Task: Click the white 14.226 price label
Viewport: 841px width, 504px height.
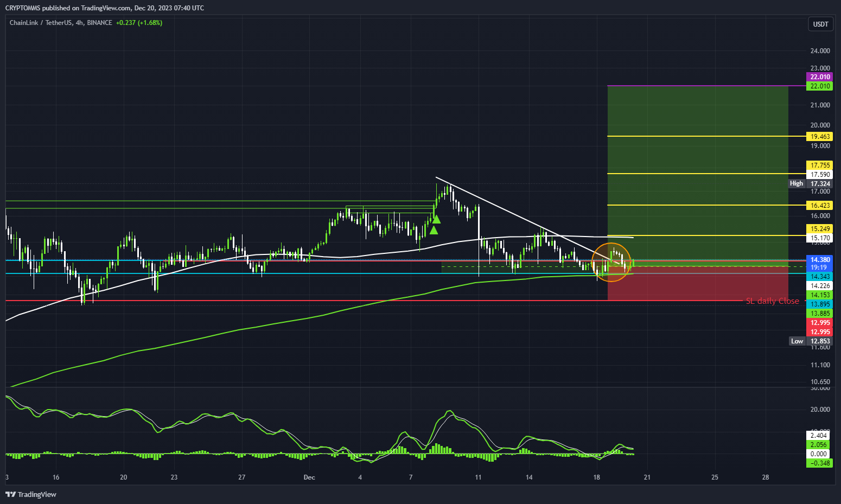Action: tap(820, 286)
